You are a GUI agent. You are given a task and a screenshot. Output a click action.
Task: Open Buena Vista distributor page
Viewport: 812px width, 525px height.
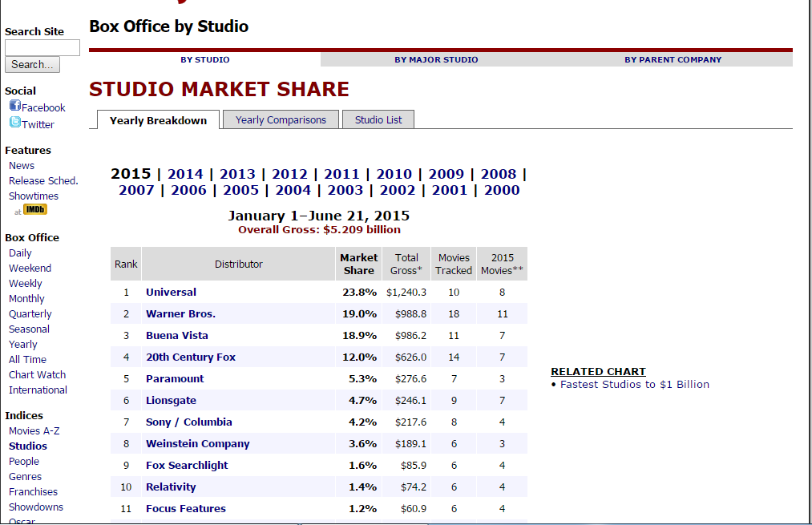click(x=177, y=336)
